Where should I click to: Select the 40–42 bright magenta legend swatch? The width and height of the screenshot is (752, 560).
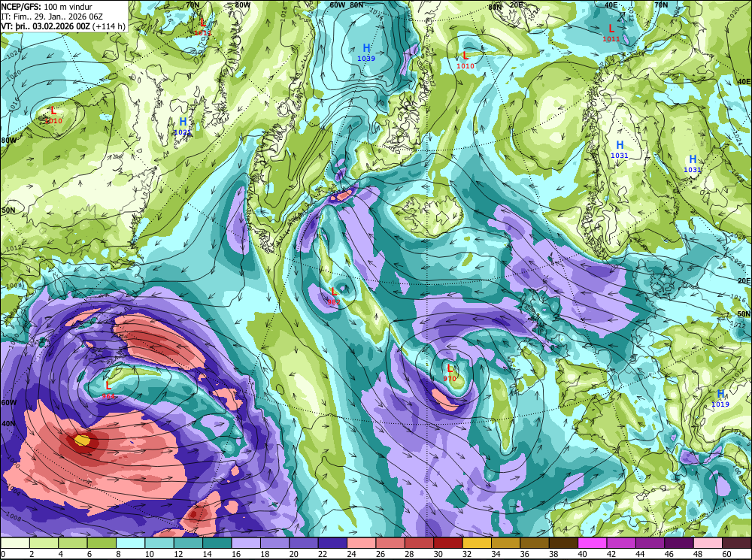coord(593,543)
